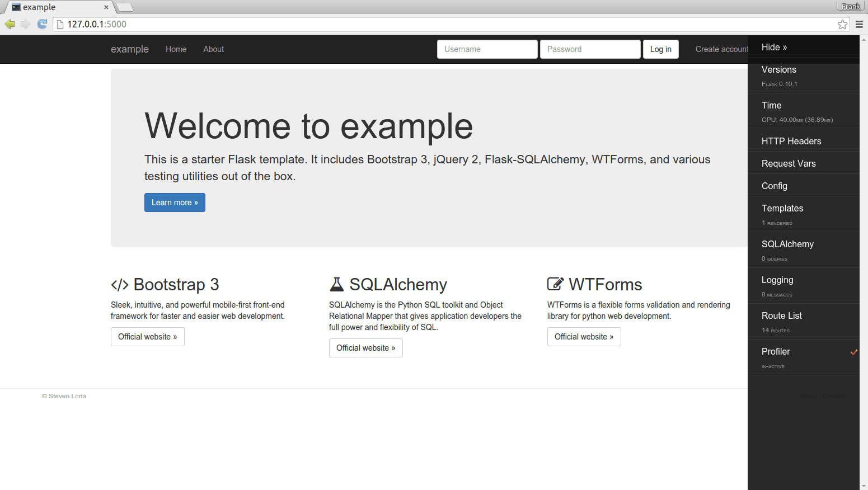Open the Logging debug panel
Image resolution: width=868 pixels, height=490 pixels.
(x=804, y=286)
